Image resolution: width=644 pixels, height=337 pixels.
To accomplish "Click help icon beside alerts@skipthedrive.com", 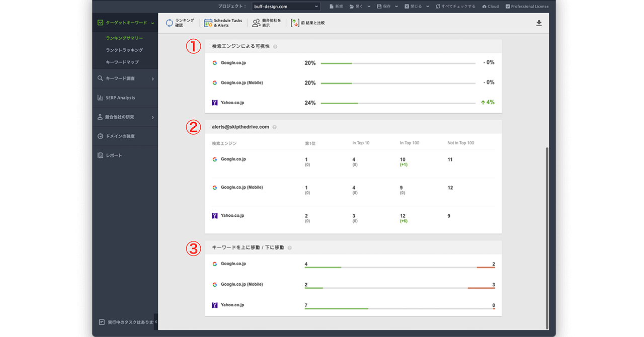I will point(274,127).
